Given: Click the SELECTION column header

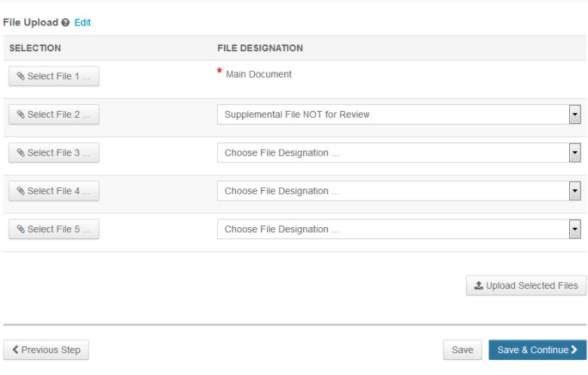Looking at the screenshot, I should (x=35, y=48).
